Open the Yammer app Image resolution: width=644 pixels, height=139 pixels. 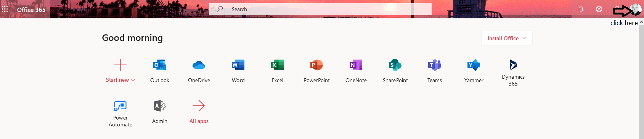pyautogui.click(x=474, y=71)
